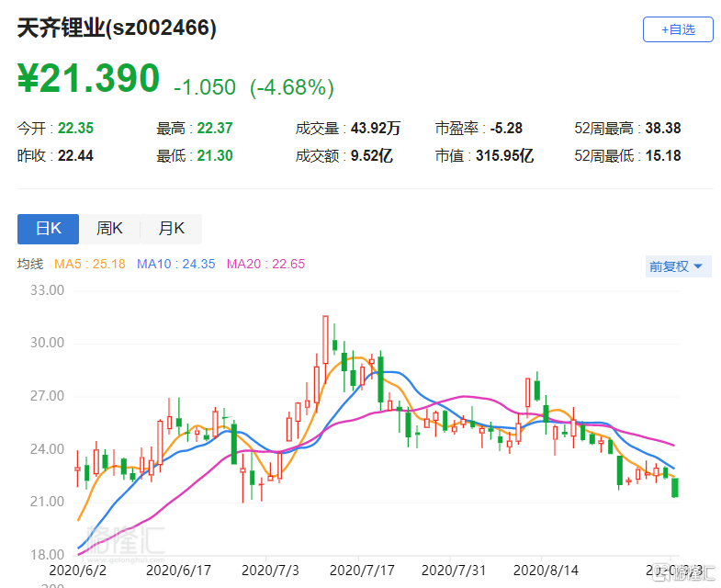Click the 2020/7/17 date axis label

coord(362,571)
